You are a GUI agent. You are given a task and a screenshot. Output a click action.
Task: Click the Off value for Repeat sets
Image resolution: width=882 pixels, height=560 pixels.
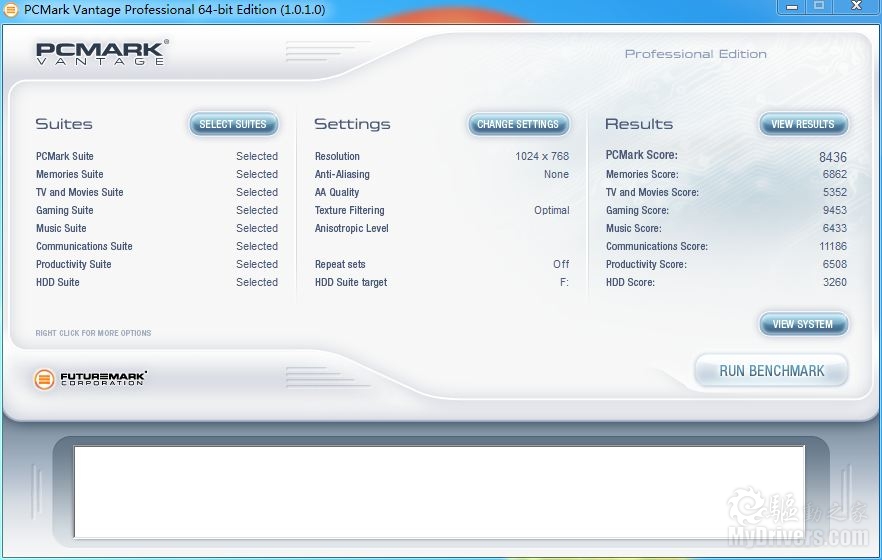pos(561,264)
